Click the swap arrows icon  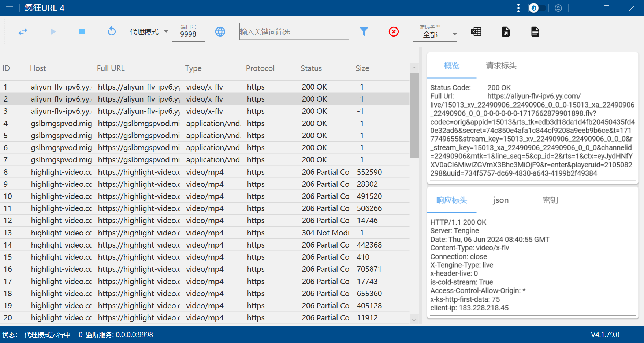(23, 32)
